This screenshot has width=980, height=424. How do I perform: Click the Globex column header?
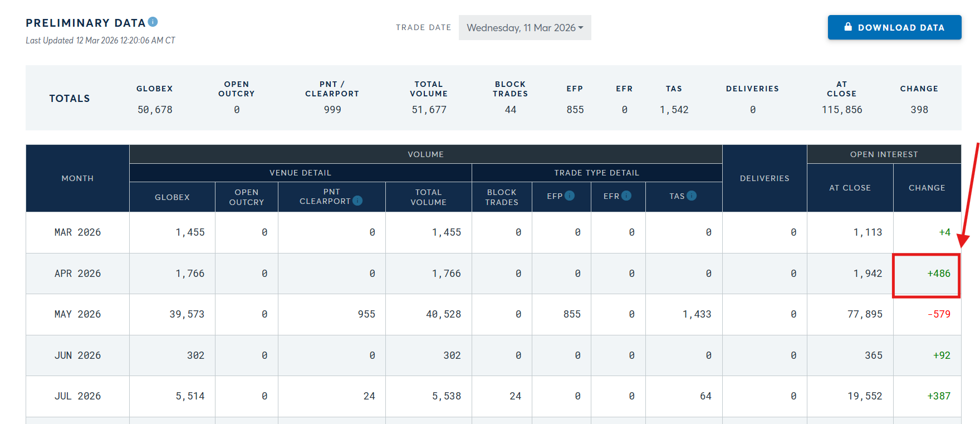(172, 197)
